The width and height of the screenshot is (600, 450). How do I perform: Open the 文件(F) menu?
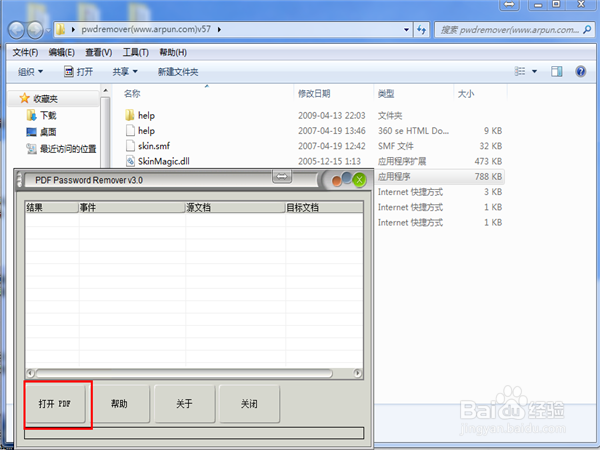(25, 52)
